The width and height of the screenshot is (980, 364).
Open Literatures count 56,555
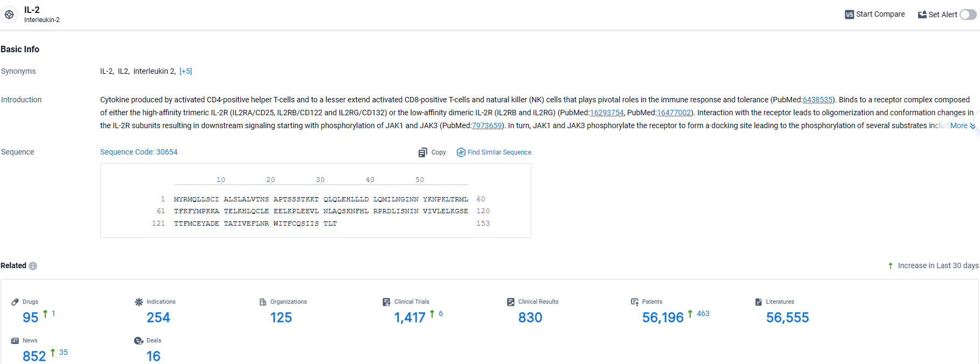[x=787, y=318]
